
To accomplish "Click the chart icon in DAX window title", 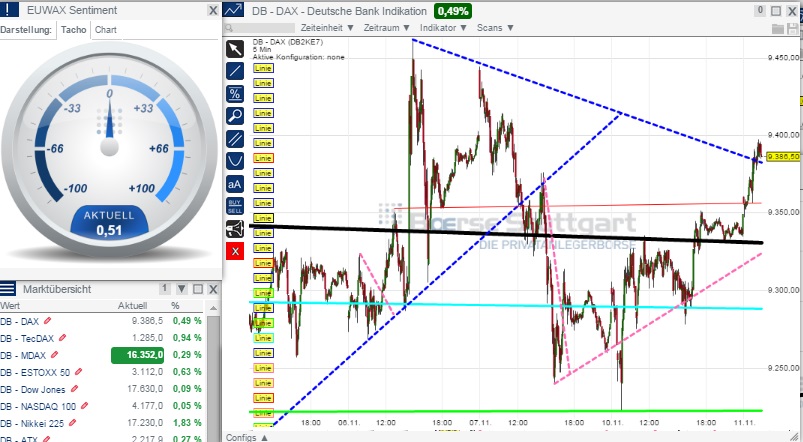I will (x=233, y=10).
